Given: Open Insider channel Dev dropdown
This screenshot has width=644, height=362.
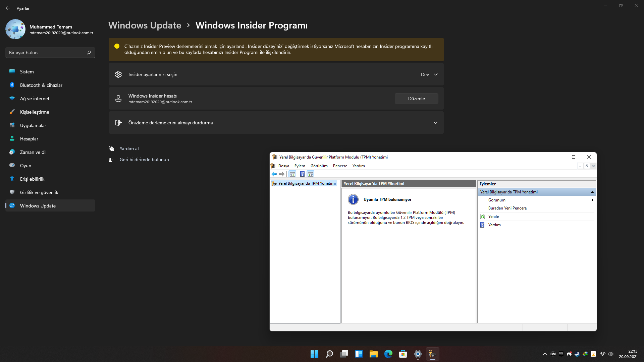Looking at the screenshot, I should coord(429,74).
